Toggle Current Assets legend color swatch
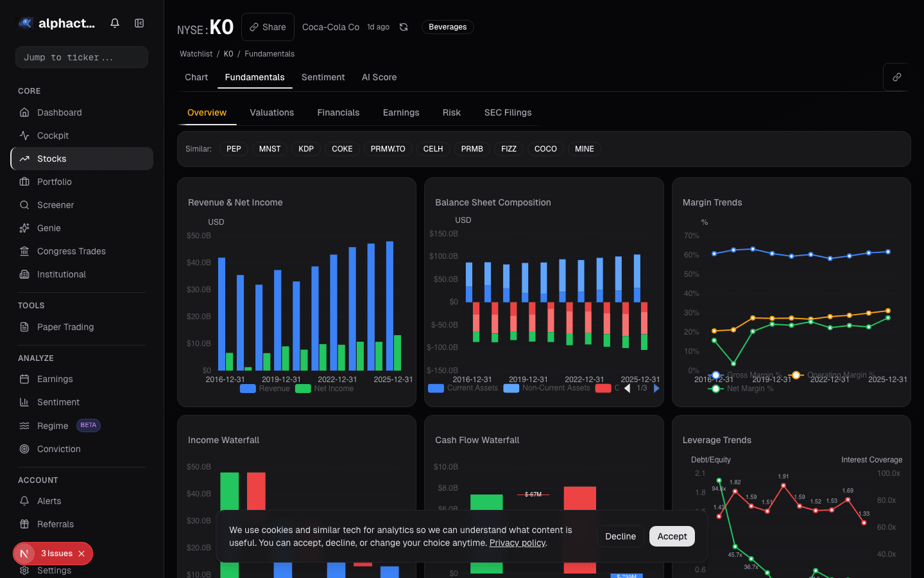This screenshot has width=924, height=578. (x=436, y=388)
